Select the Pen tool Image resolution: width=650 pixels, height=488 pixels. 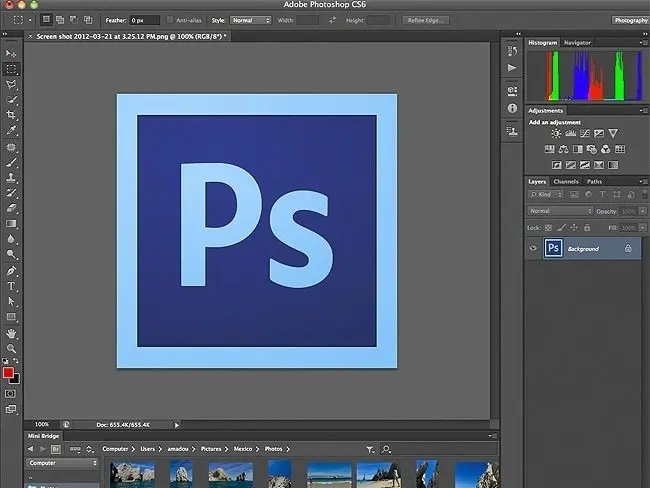click(x=11, y=271)
